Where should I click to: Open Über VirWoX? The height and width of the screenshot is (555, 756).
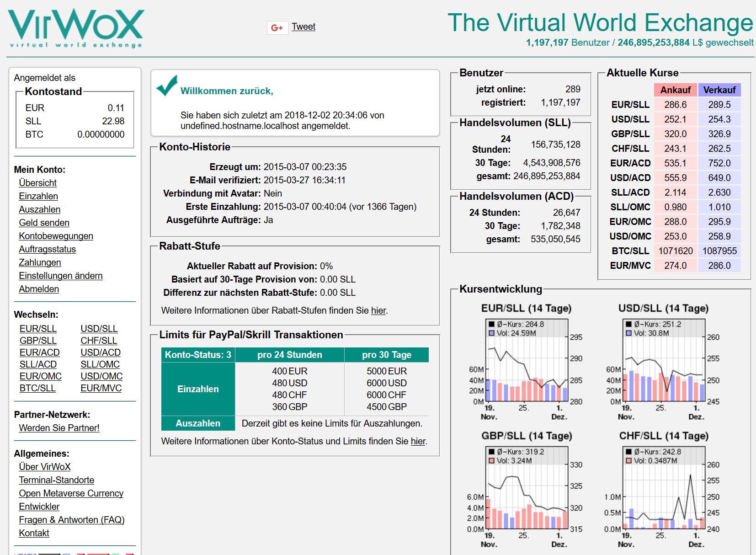[x=45, y=467]
